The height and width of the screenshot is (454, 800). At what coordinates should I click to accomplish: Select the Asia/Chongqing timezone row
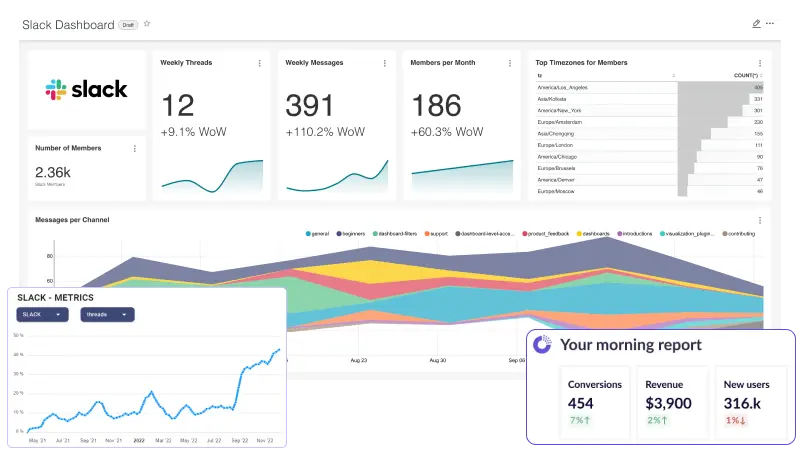650,134
